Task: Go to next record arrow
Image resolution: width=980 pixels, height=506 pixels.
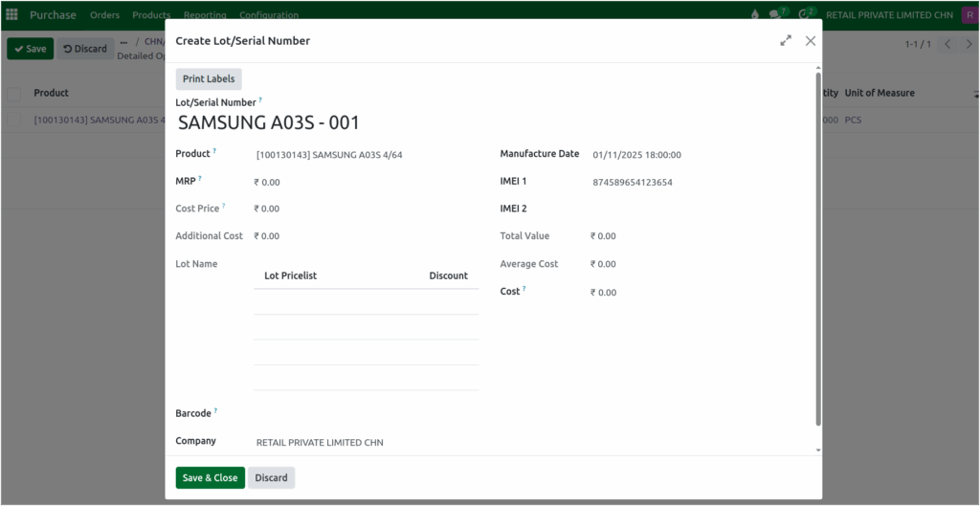Action: pos(969,44)
